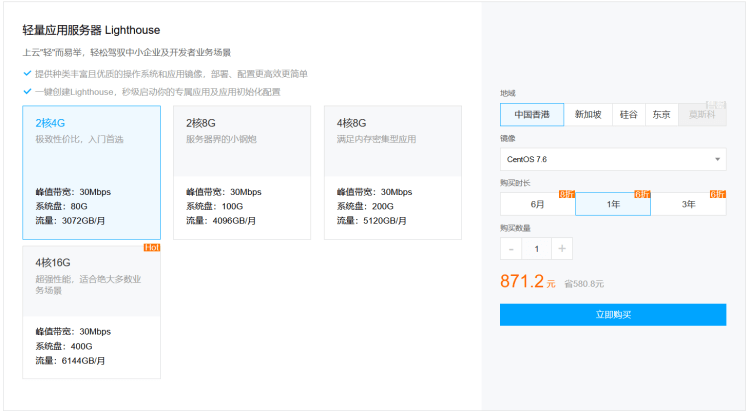Click the 立即购买 button
Viewport: 750px width, 414px height.
pos(613,315)
